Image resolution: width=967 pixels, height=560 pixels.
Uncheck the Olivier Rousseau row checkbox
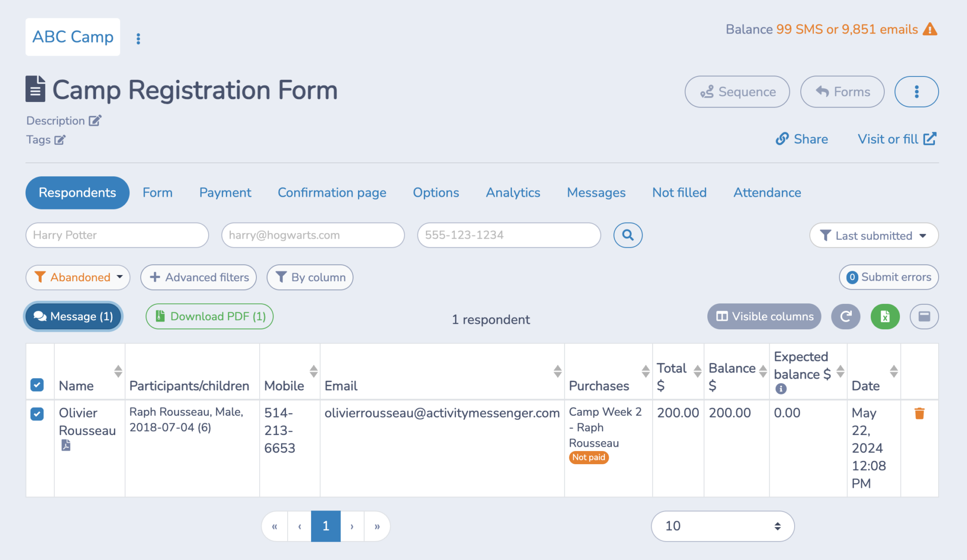coord(37,414)
